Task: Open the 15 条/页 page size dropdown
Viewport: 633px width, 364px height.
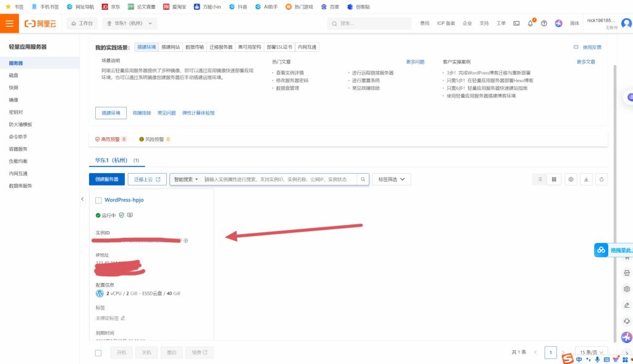Action: point(591,352)
